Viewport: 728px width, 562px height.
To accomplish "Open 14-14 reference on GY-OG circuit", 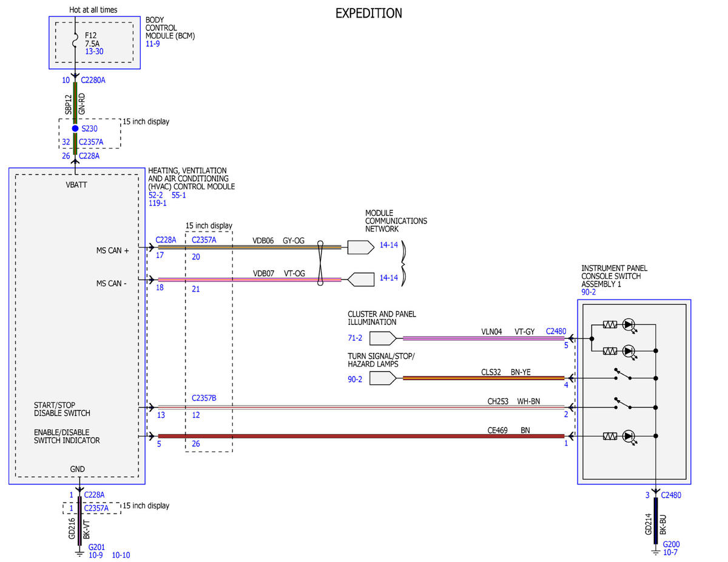I will pyautogui.click(x=389, y=245).
